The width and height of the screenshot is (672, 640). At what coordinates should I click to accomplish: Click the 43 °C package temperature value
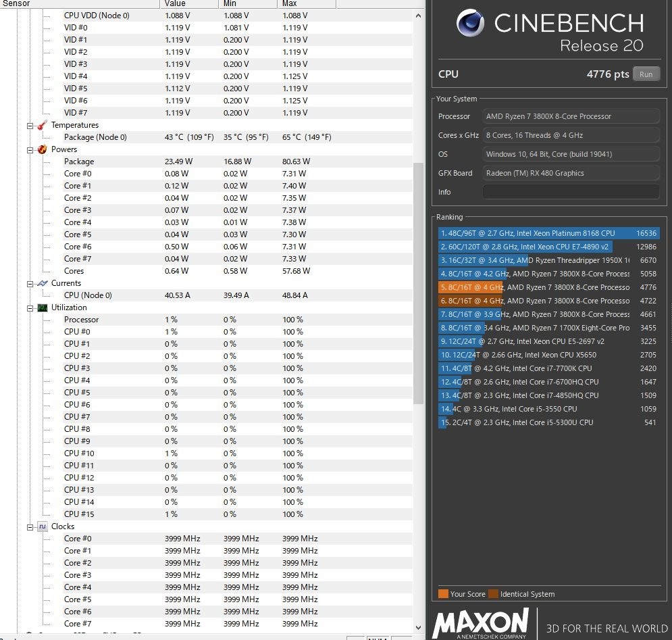[189, 137]
